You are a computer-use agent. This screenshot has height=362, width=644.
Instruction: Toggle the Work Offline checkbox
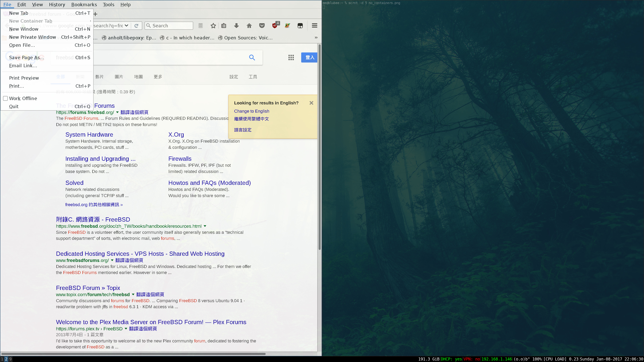click(6, 98)
